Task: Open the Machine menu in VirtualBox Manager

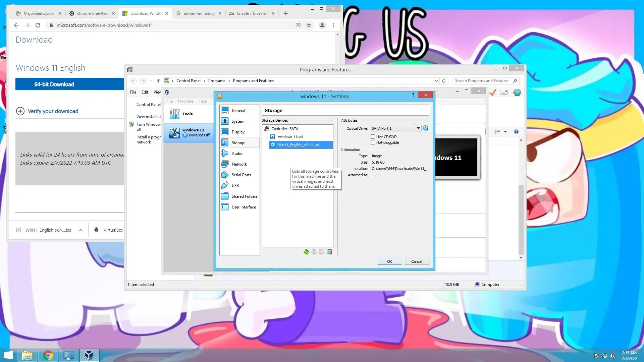Action: (185, 101)
